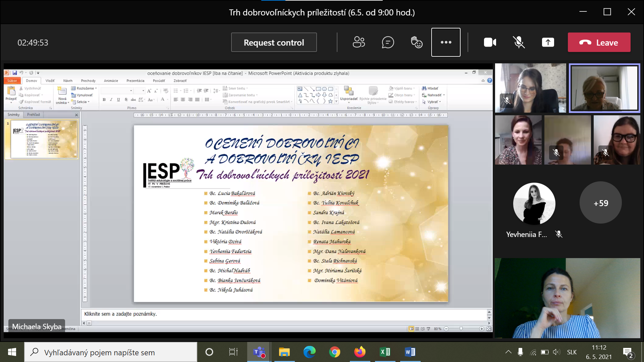Switch to the Domov ribbon tab

tap(32, 81)
